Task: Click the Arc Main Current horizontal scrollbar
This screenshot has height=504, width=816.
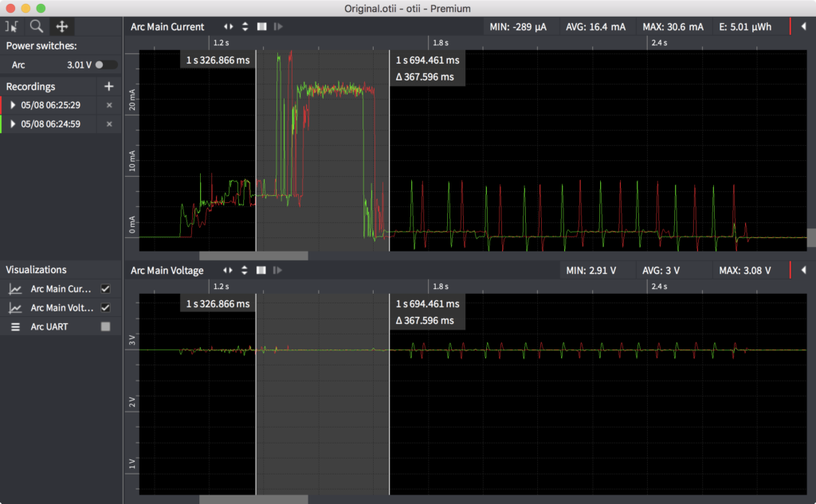Action: click(253, 256)
